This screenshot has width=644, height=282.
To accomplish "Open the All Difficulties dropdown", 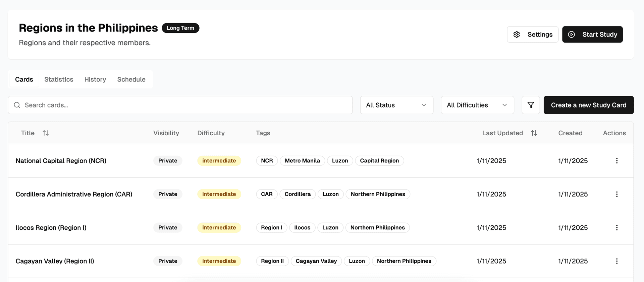I will click(477, 105).
